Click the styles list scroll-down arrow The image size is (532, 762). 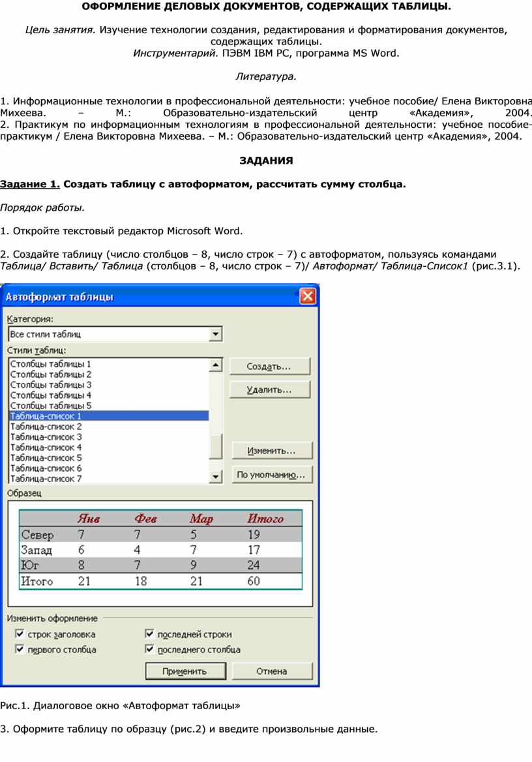(x=216, y=477)
